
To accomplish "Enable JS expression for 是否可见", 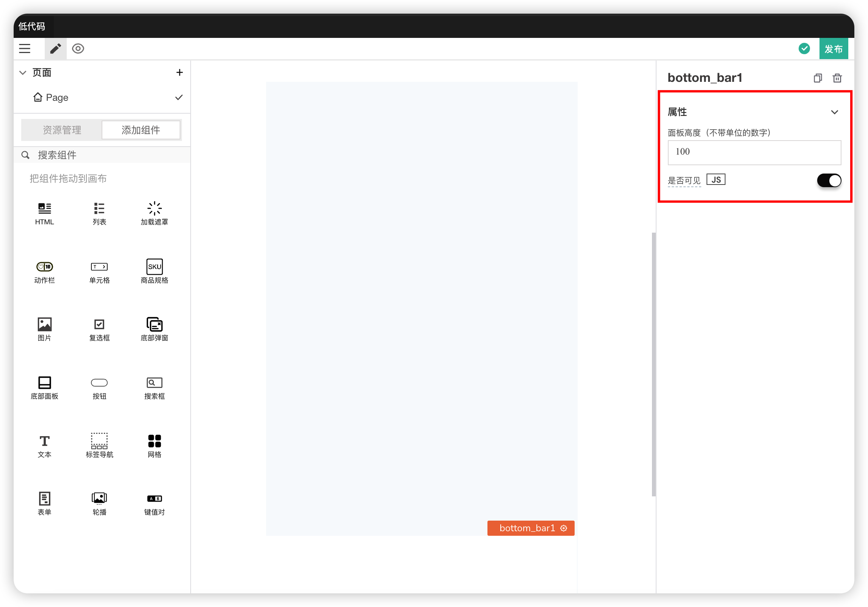I will click(x=716, y=180).
